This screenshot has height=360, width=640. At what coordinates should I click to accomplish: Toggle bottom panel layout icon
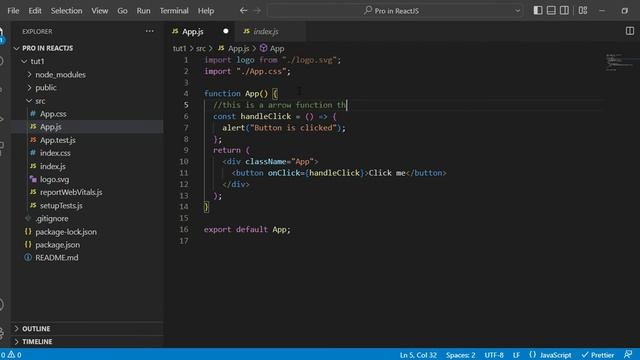[x=551, y=11]
